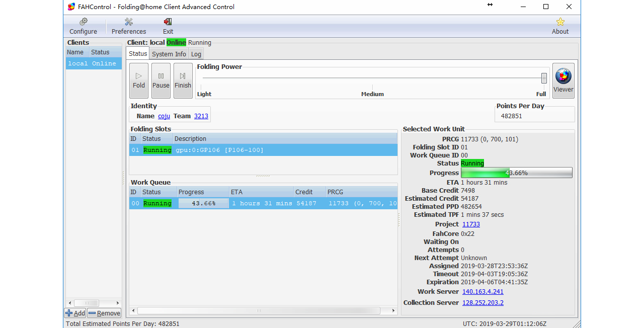The width and height of the screenshot is (644, 328).
Task: Sort Folding Slots by Description column
Action: coord(285,139)
